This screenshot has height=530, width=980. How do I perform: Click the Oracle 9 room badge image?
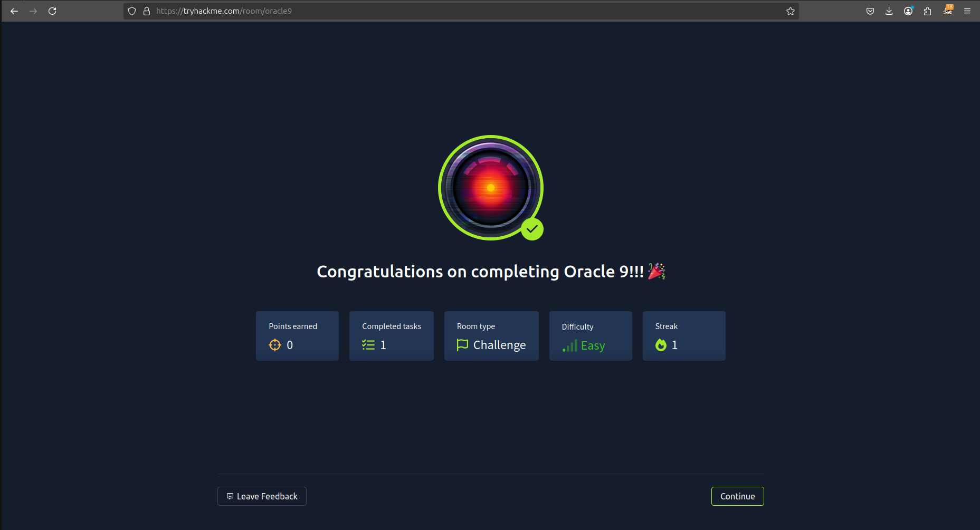click(x=490, y=187)
